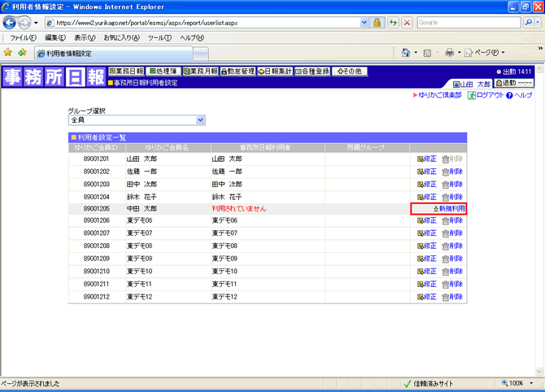Click 修正 for 田中 次郎 row
The image size is (545, 392).
(x=427, y=184)
